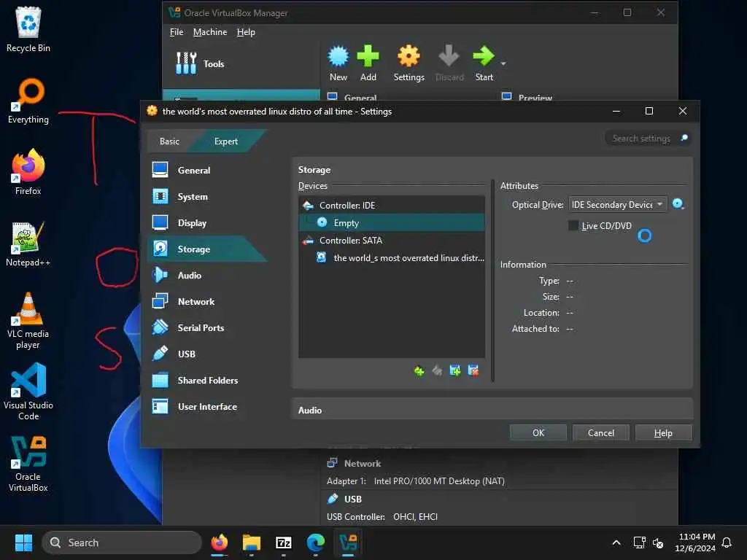Viewport: 747px width, 560px height.
Task: Click the Windows taskbar Search box
Action: click(122, 542)
